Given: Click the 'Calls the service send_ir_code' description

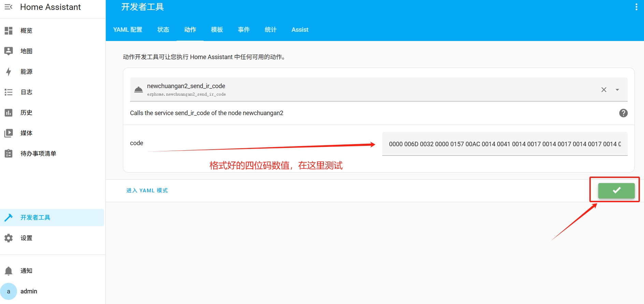Looking at the screenshot, I should pyautogui.click(x=206, y=113).
